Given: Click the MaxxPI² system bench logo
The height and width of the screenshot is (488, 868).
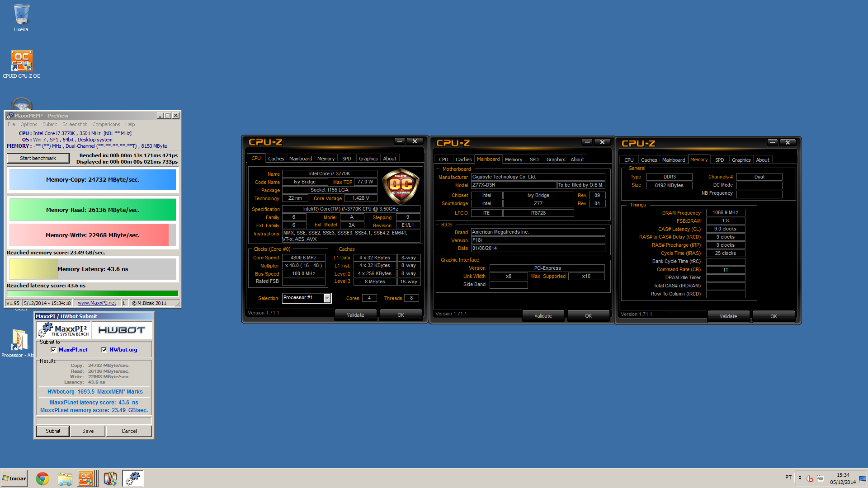Looking at the screenshot, I should (64, 330).
